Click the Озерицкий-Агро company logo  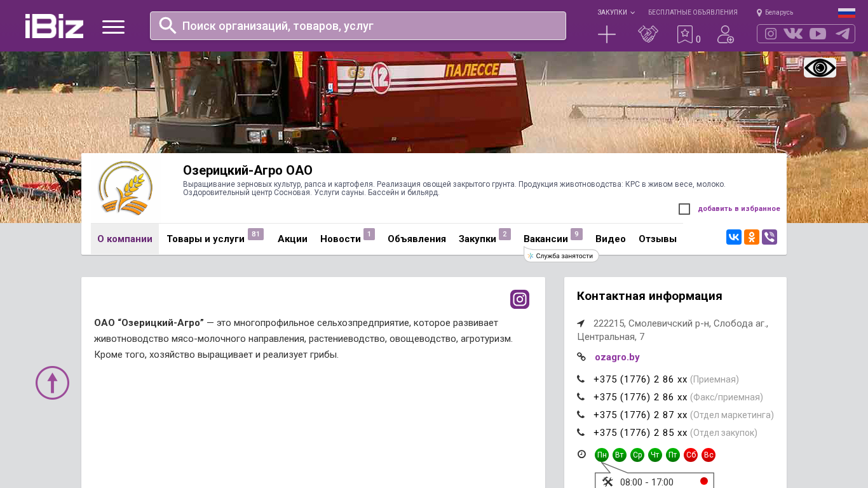click(125, 188)
